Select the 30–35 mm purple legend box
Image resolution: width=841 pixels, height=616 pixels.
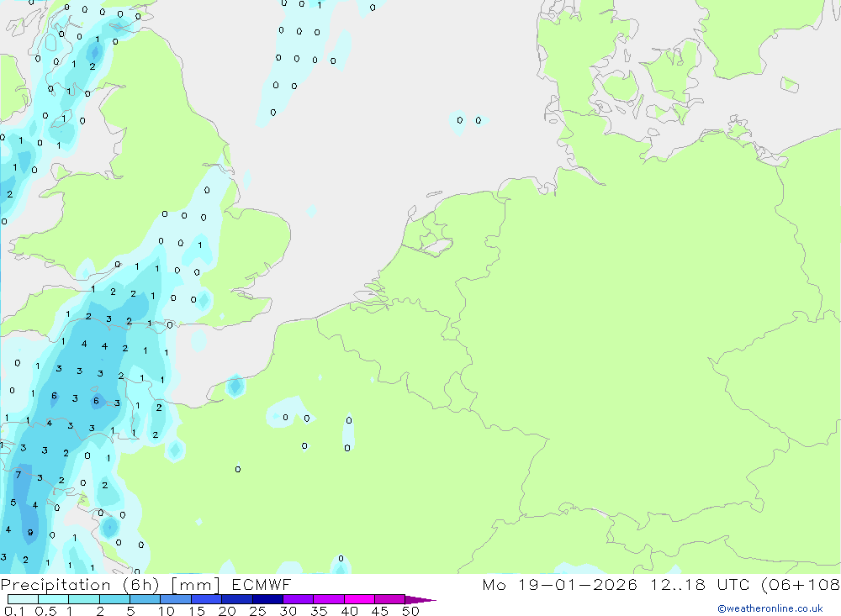point(299,599)
